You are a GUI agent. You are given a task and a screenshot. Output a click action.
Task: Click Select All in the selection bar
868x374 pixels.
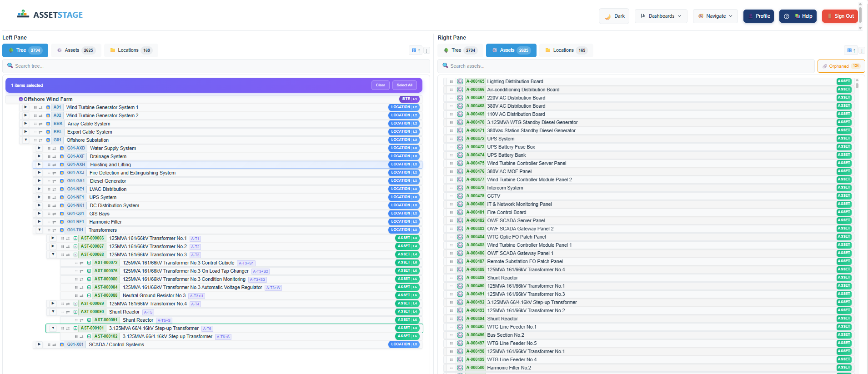click(x=404, y=85)
